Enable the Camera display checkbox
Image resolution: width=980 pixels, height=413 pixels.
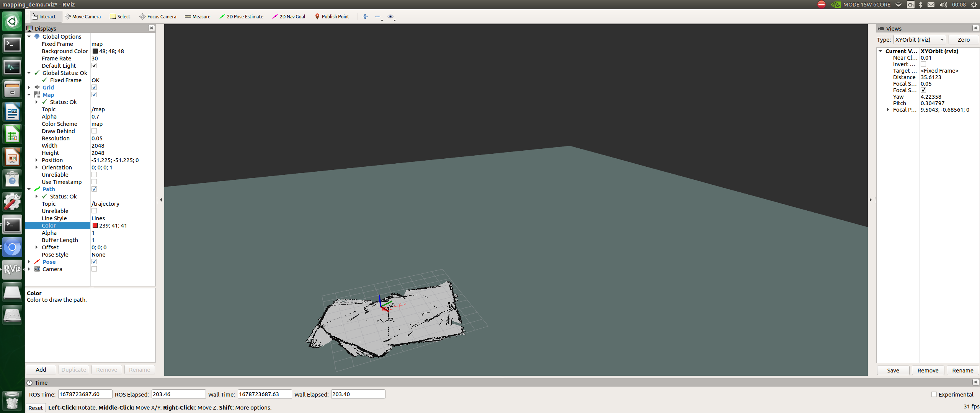pyautogui.click(x=94, y=269)
